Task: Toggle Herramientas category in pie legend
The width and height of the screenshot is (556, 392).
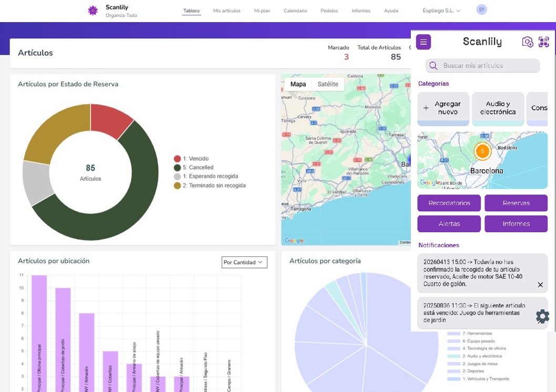Action: 470,333
